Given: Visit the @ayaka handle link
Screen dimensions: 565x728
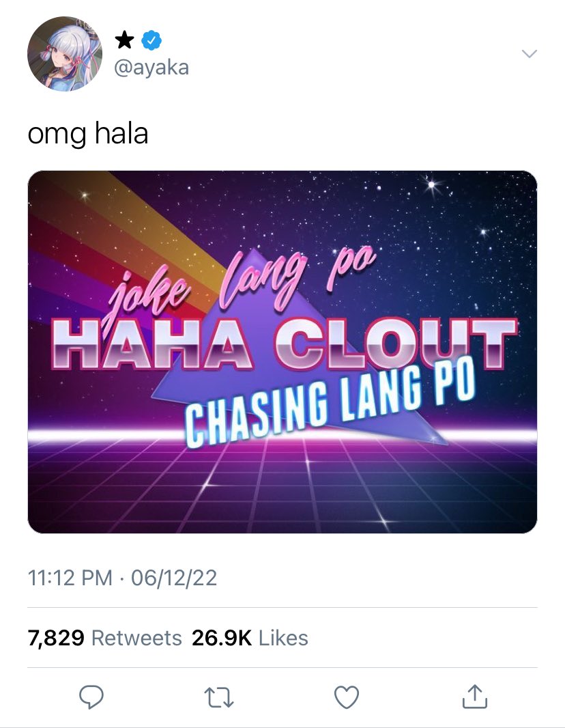Looking at the screenshot, I should pyautogui.click(x=151, y=68).
